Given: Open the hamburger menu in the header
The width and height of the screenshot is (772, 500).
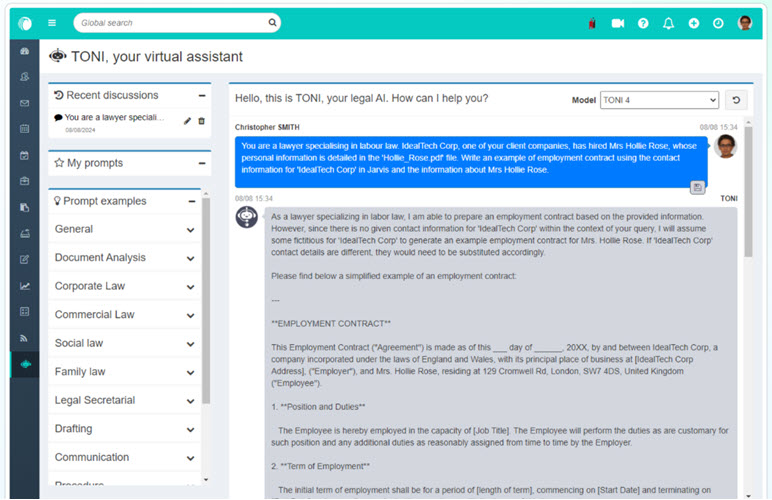Looking at the screenshot, I should pyautogui.click(x=52, y=23).
